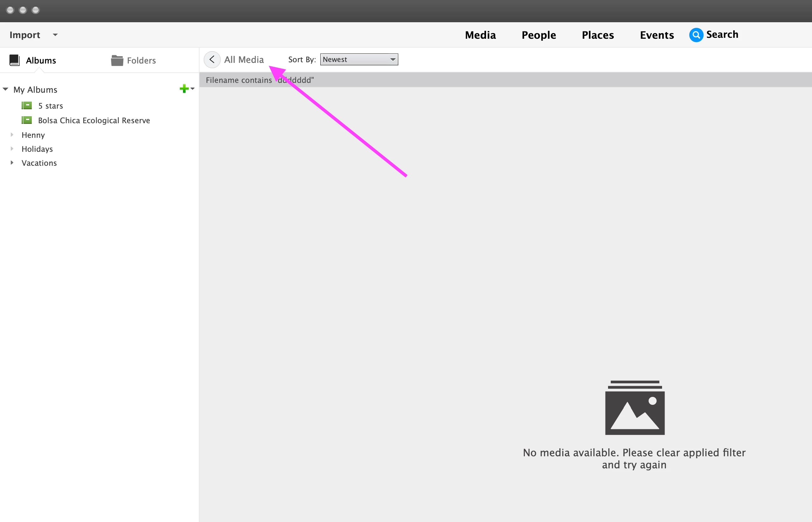Open the Import dropdown arrow
Viewport: 812px width, 522px height.
pos(55,35)
